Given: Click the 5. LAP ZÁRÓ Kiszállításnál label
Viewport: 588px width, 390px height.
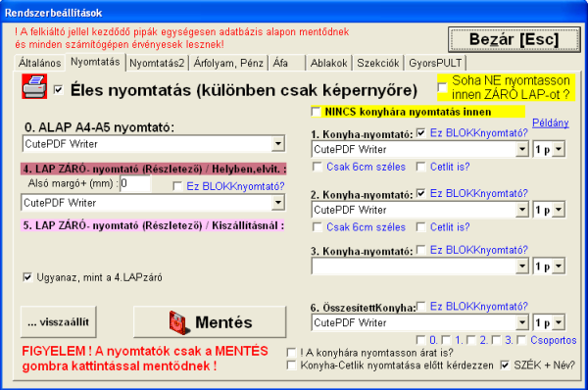Looking at the screenshot, I should [153, 225].
